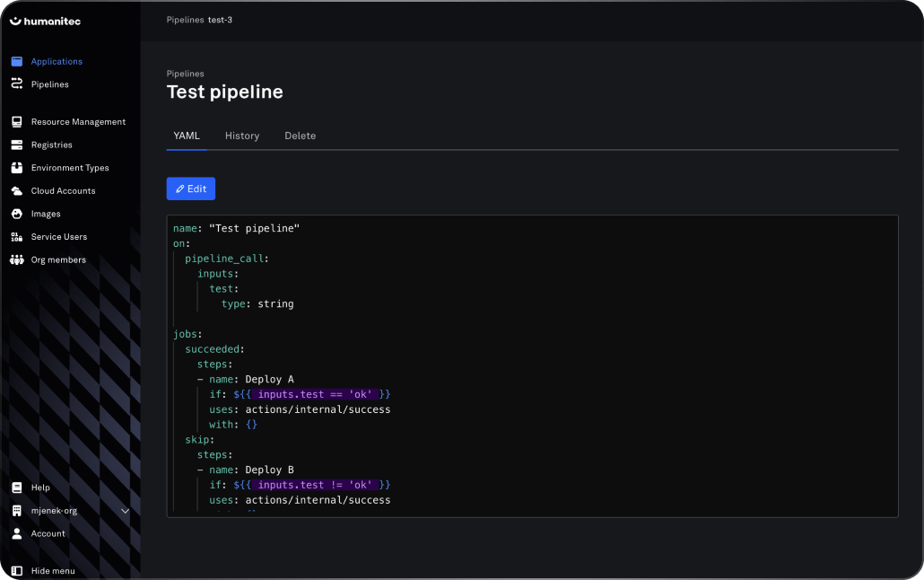This screenshot has height=580, width=924.
Task: Open Cloud Accounts via cloud icon
Action: [x=16, y=191]
